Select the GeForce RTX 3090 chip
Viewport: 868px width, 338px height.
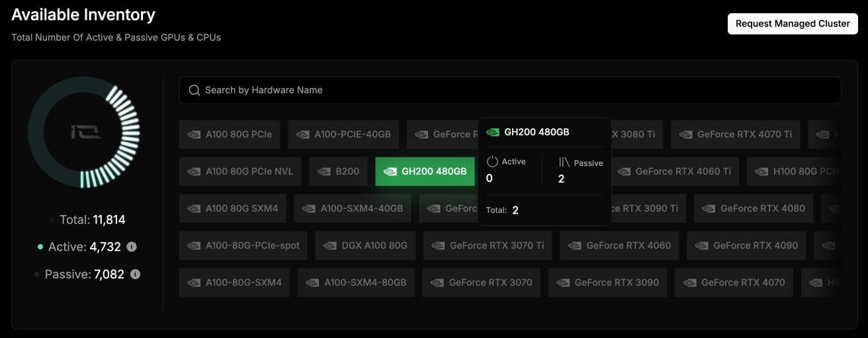(x=607, y=282)
